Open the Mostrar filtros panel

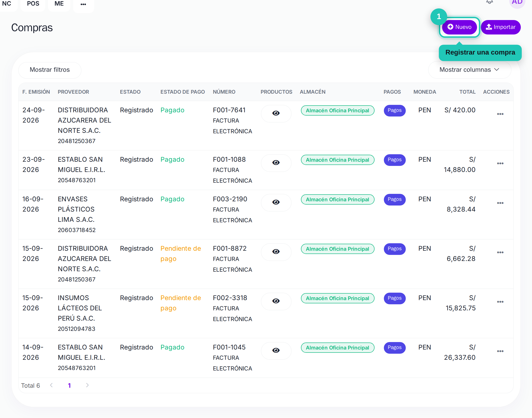[x=50, y=70]
